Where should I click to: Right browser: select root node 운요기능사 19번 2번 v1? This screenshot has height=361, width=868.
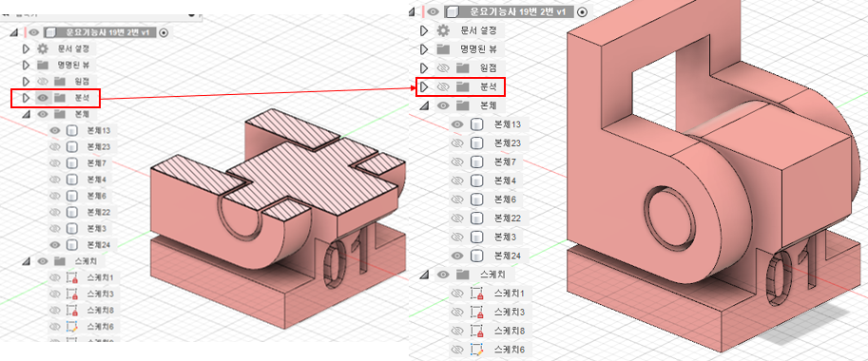[x=517, y=11]
